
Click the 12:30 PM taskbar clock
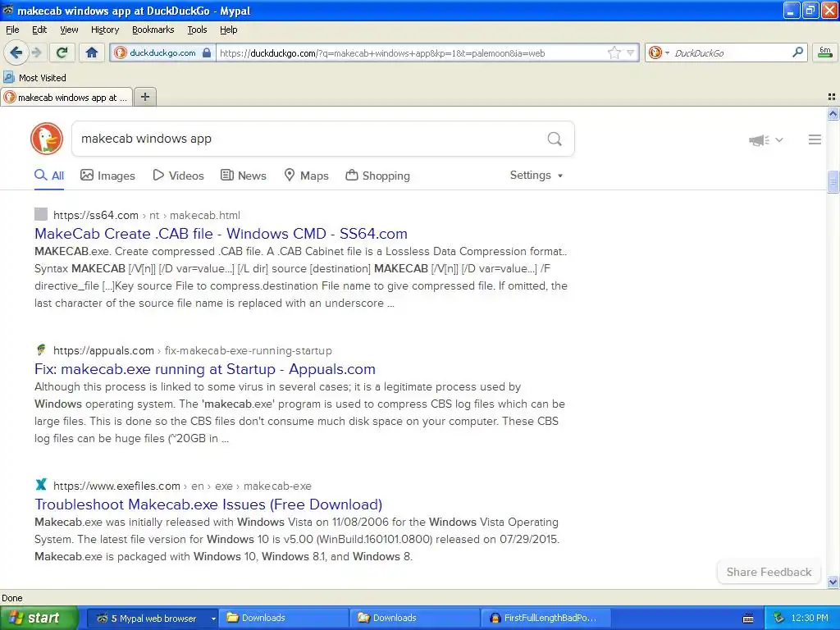point(810,619)
